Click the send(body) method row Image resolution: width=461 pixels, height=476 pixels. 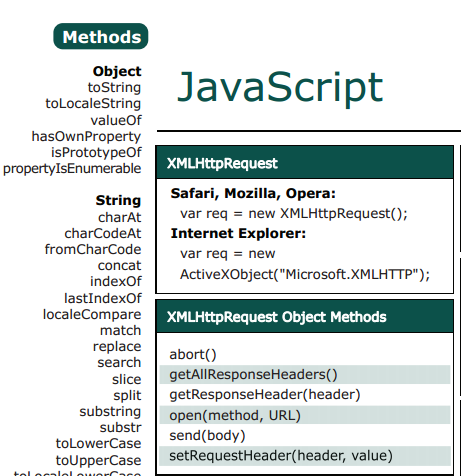click(305, 435)
